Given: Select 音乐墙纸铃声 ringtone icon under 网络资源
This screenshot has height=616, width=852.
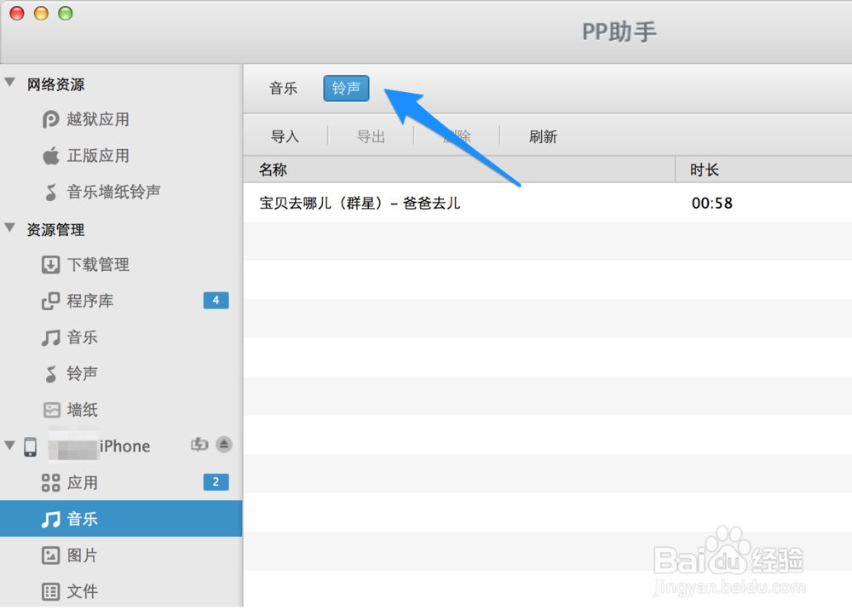Looking at the screenshot, I should (50, 192).
